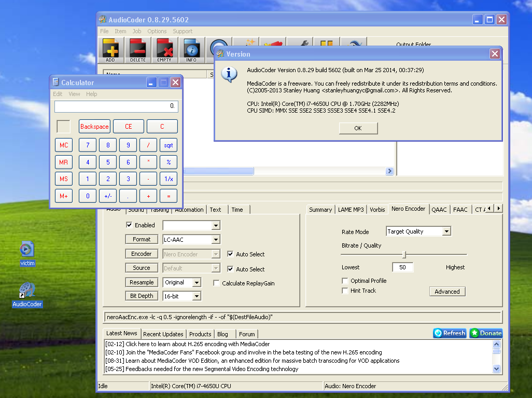
Task: Click the greyed Default source dropdown
Action: pos(192,268)
